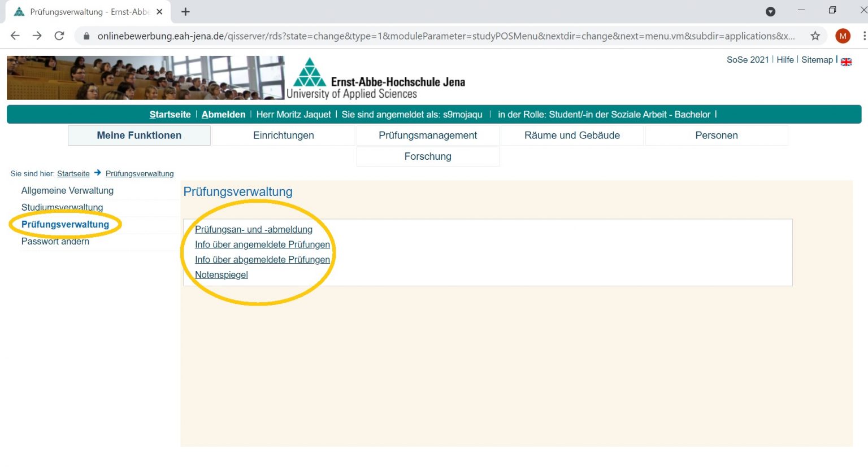868x467 pixels.
Task: Go to Prüfungsan- und -abmeldung
Action: pyautogui.click(x=254, y=229)
